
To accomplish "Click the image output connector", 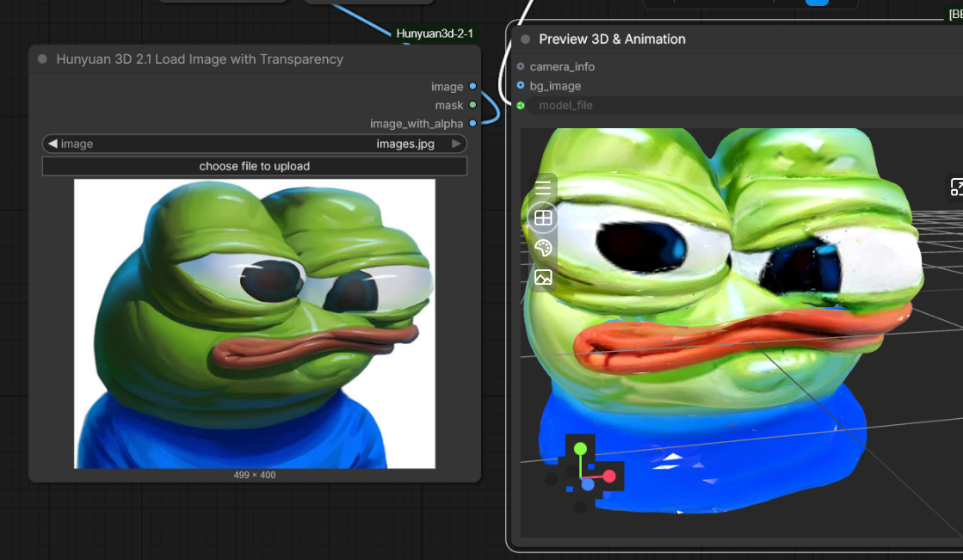I will [473, 86].
